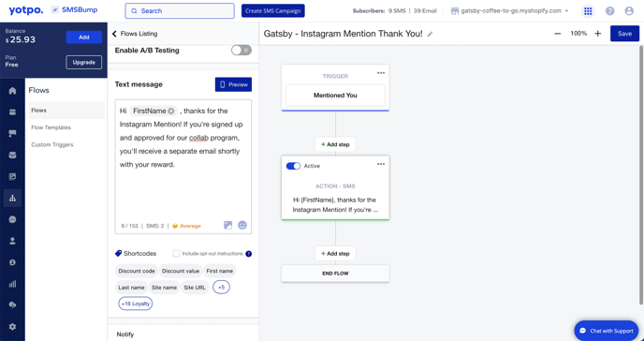Open the cloud integrations icon in sidebar
The width and height of the screenshot is (644, 341).
click(12, 304)
